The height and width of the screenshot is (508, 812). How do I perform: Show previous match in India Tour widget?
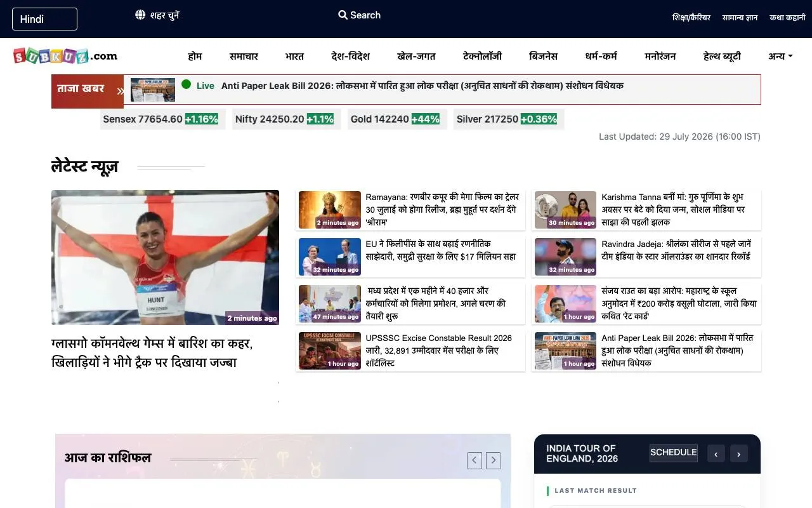[x=716, y=453]
